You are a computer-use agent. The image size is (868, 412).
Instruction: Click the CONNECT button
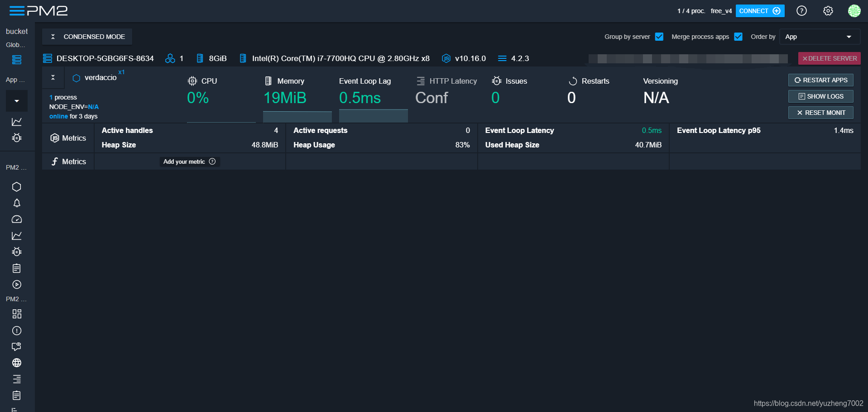760,11
